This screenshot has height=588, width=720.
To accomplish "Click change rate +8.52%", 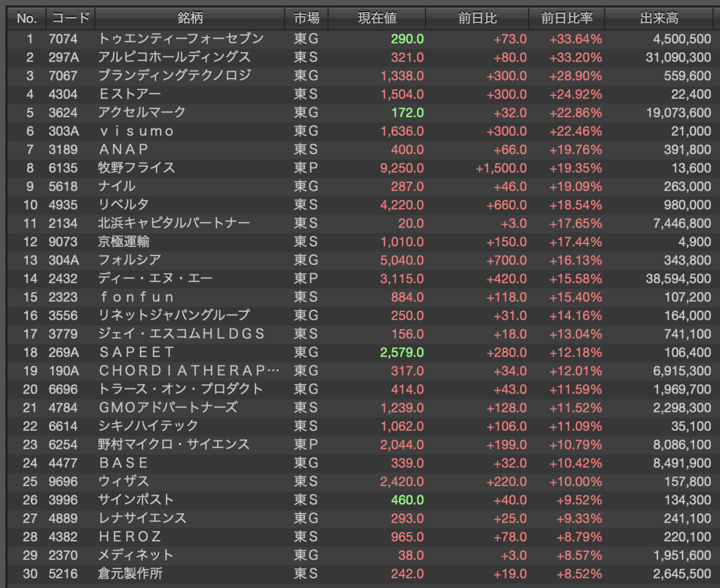I will pyautogui.click(x=578, y=573).
